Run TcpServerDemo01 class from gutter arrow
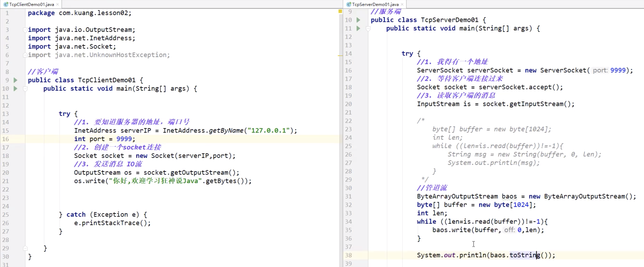 click(358, 20)
